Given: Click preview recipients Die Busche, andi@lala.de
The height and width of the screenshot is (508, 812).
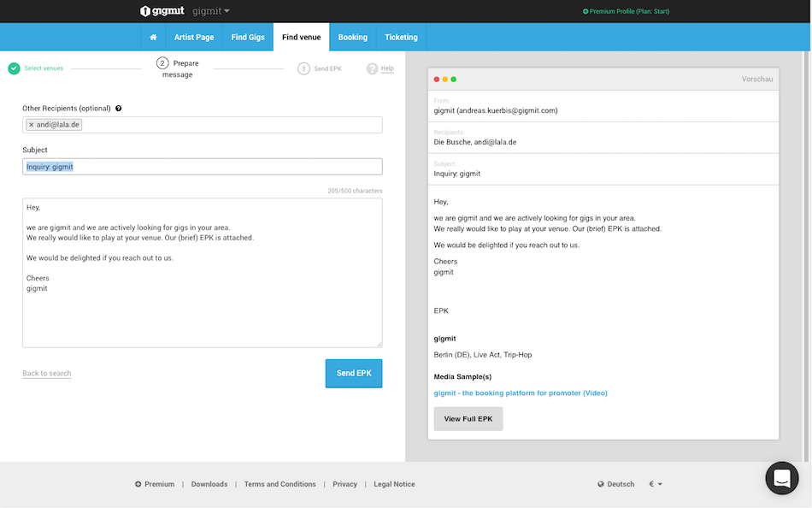Looking at the screenshot, I should click(x=475, y=142).
